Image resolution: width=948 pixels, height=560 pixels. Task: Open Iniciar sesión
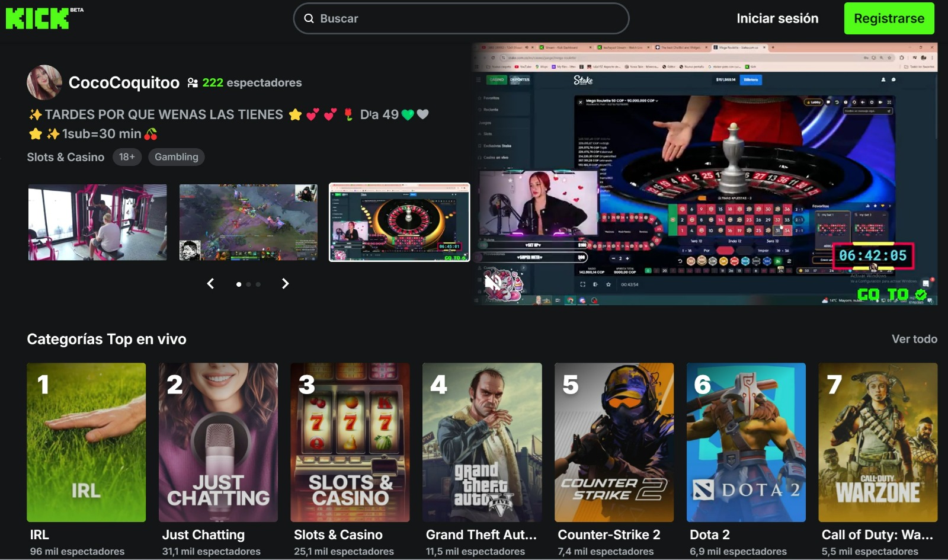coord(777,18)
